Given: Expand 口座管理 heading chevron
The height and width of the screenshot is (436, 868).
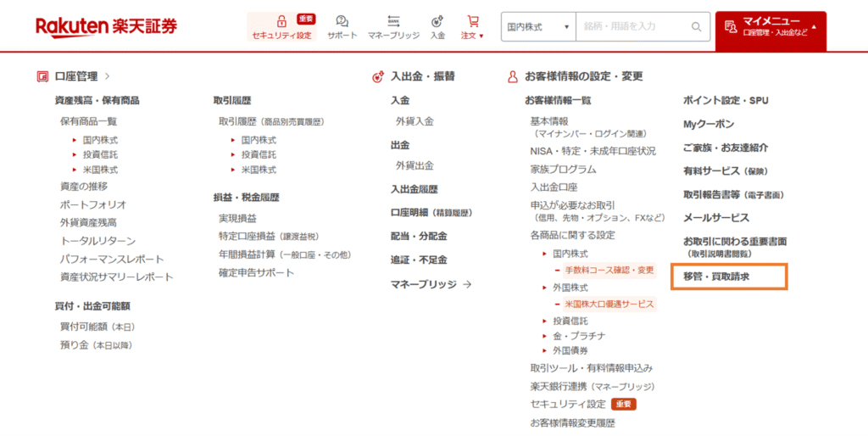Looking at the screenshot, I should click(x=108, y=76).
